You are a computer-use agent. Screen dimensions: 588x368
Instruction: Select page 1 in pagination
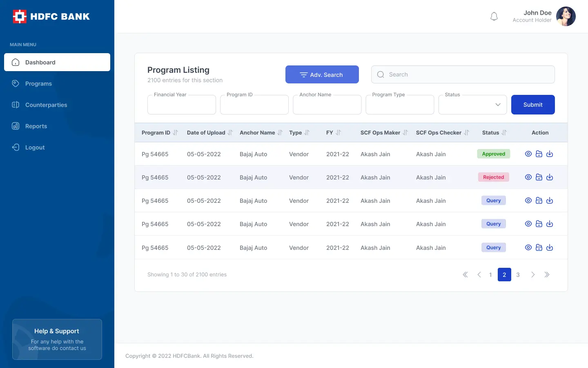[490, 275]
